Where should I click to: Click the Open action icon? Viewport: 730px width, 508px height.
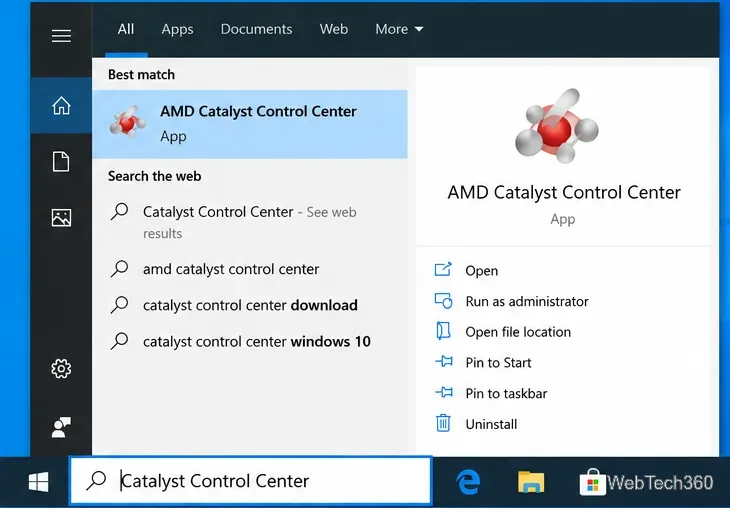443,270
